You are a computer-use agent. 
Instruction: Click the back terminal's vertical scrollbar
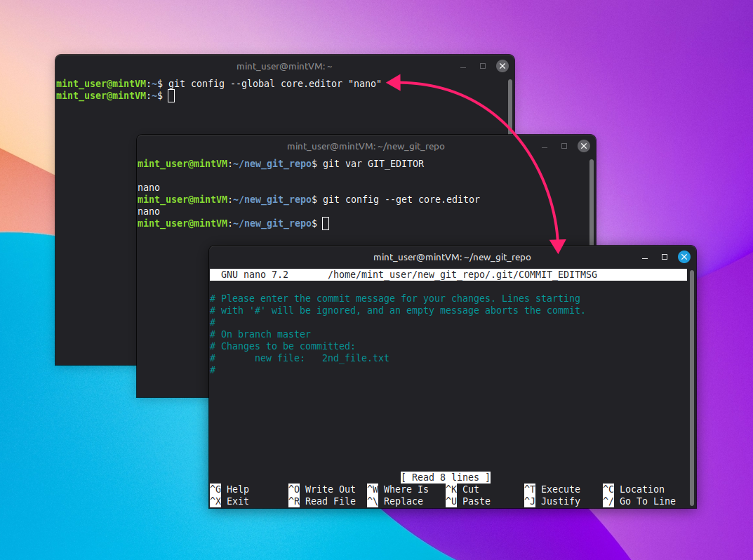510,107
